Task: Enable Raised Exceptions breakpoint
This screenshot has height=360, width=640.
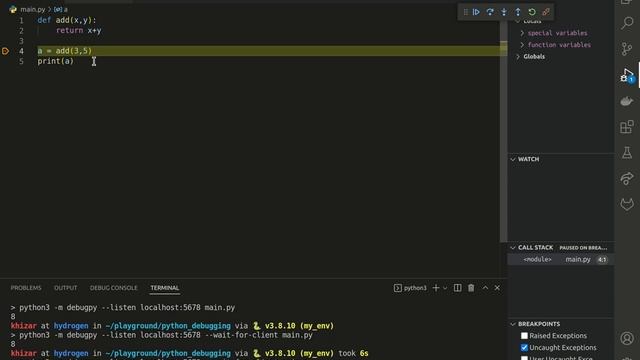Action: click(524, 336)
